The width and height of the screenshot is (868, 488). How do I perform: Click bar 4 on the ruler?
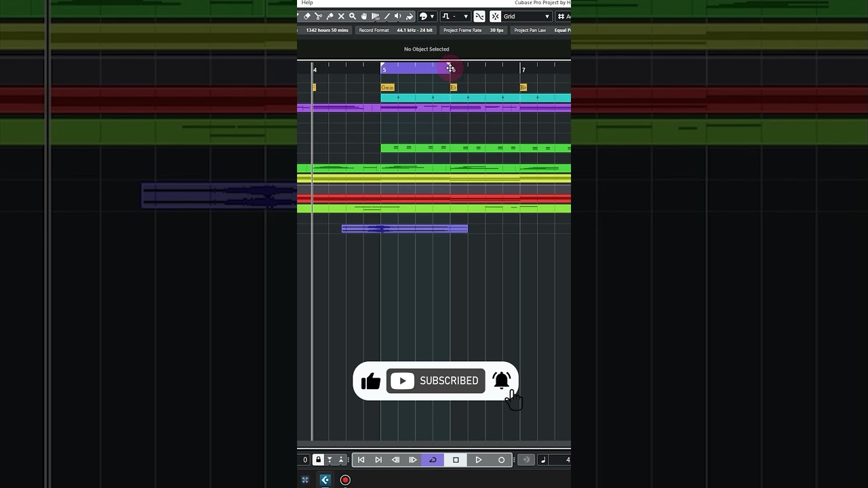coord(315,70)
